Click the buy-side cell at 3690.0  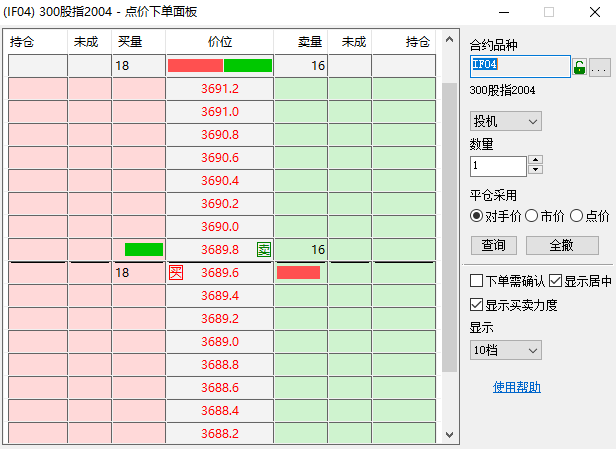(x=139, y=226)
